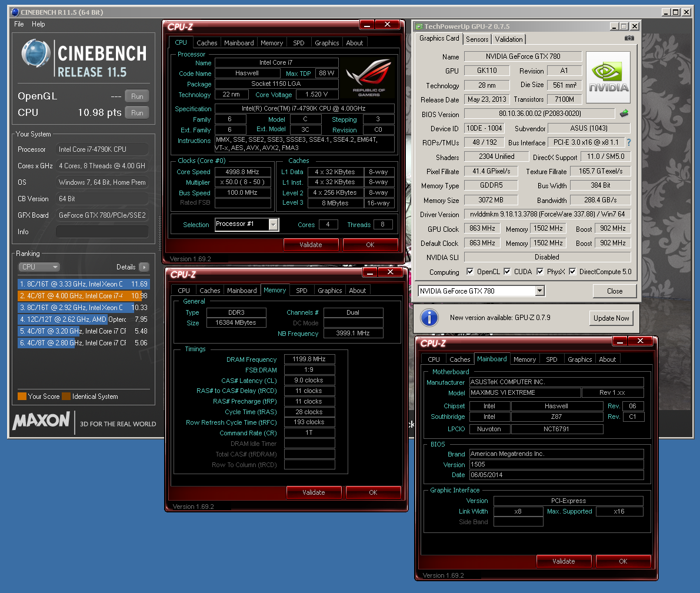Viewport: 700px width, 593px height.
Task: Click the Driver Version field in GPU-Z
Action: tap(547, 214)
